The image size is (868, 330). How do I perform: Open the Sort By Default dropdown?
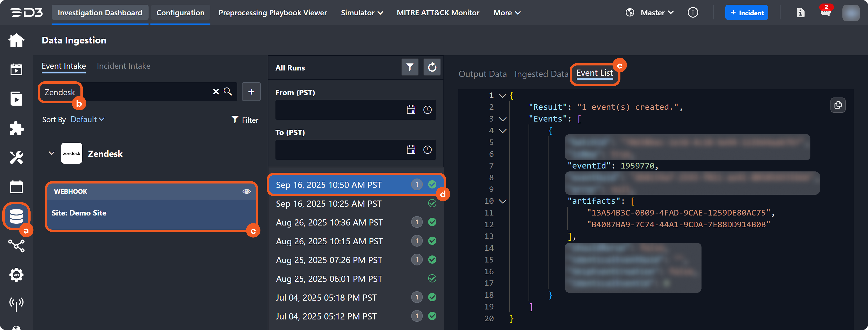tap(87, 119)
